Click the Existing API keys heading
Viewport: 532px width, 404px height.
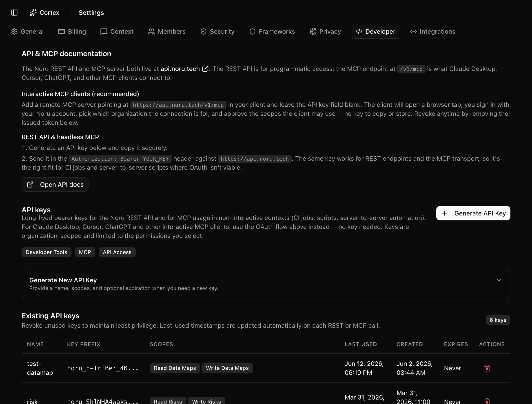click(x=50, y=316)
